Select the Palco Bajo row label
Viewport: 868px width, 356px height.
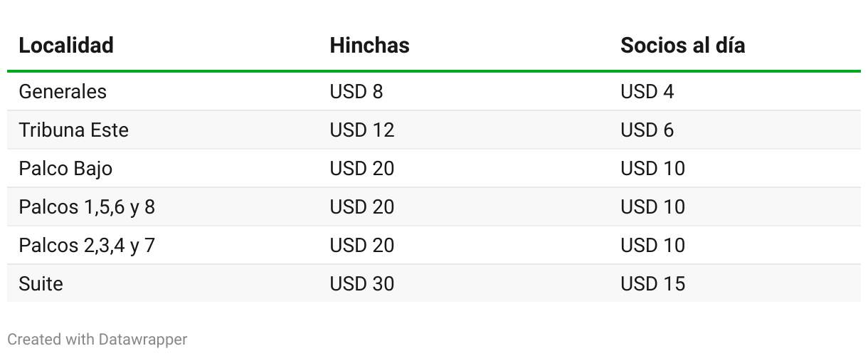[x=65, y=169]
